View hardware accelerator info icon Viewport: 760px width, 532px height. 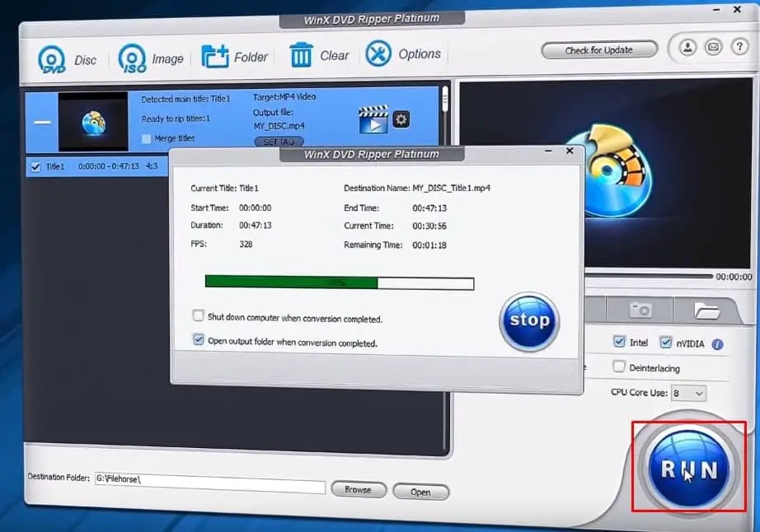tap(717, 344)
